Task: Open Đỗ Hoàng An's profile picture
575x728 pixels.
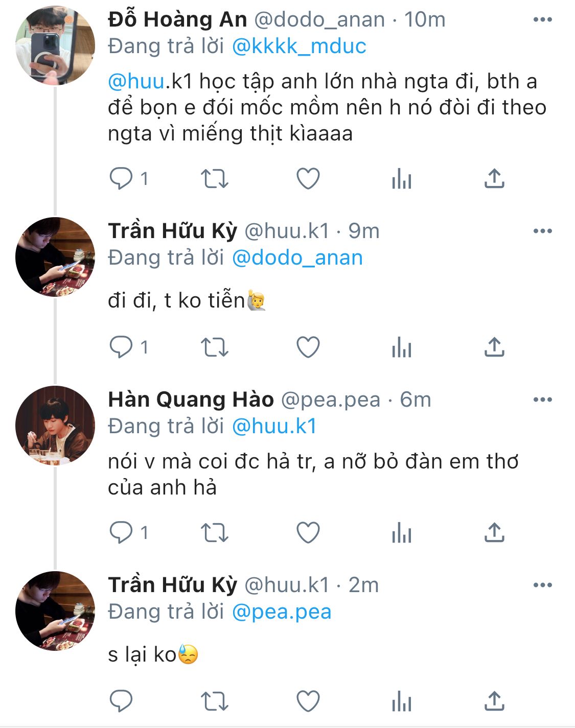Action: click(55, 45)
